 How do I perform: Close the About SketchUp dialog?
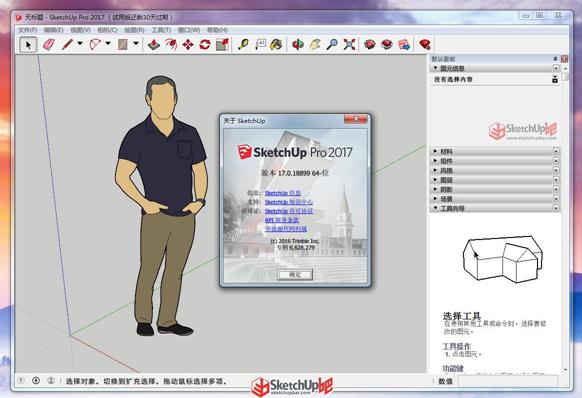point(356,119)
